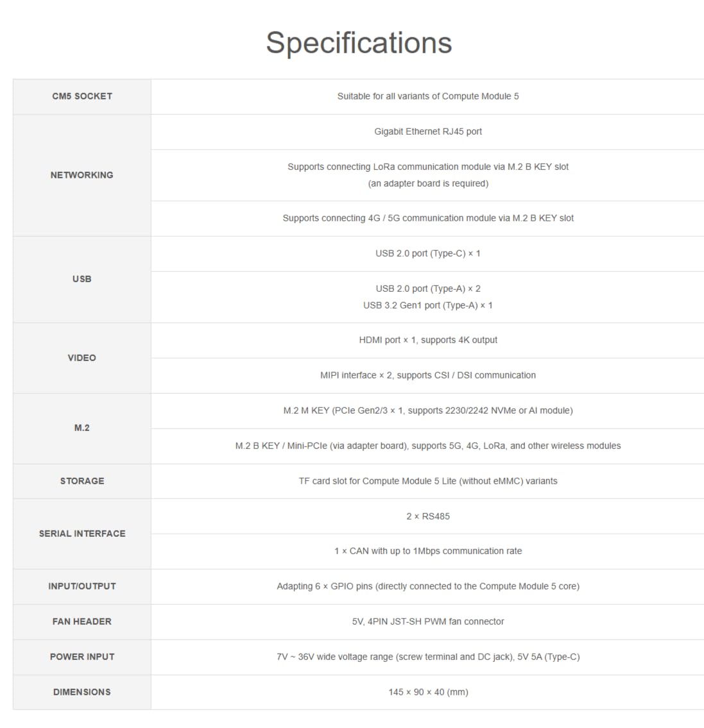704x728 pixels.
Task: Click the Gigabit Ethernet RJ45 port text
Action: coord(428,131)
